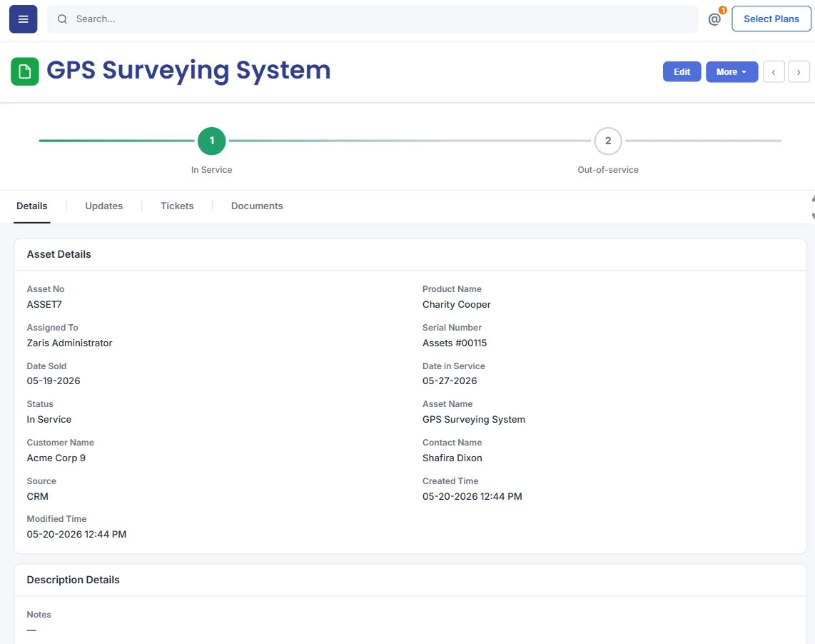The height and width of the screenshot is (644, 815).
Task: Click the green asset document icon
Action: [x=25, y=71]
